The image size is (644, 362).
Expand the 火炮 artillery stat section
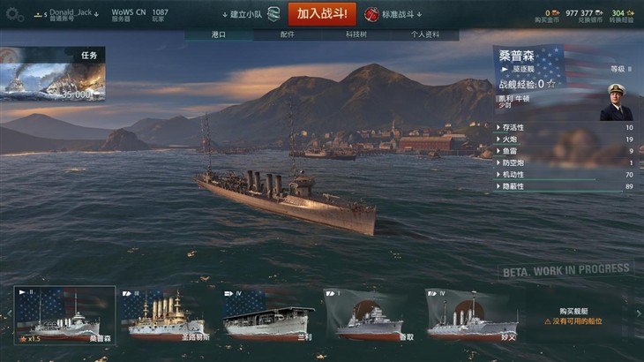coord(565,140)
